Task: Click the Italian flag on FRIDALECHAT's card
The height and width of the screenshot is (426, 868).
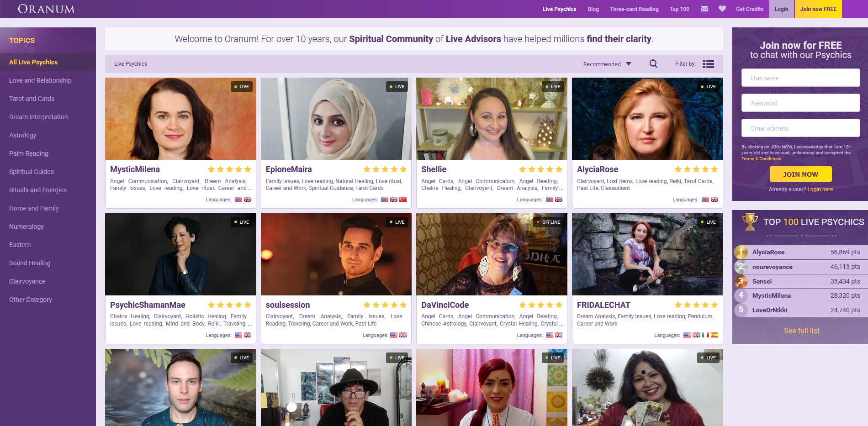Action: pos(705,335)
